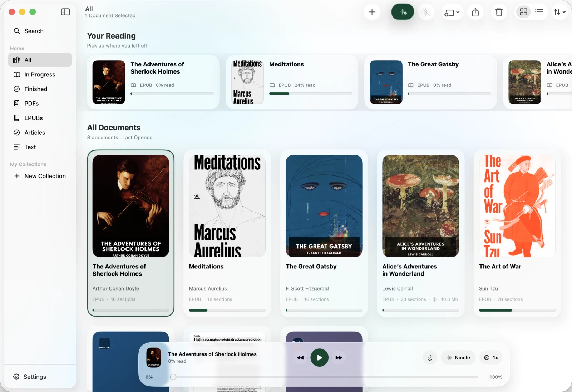Image resolution: width=572 pixels, height=392 pixels.
Task: Open Meditations card in Your Reading
Action: point(292,82)
